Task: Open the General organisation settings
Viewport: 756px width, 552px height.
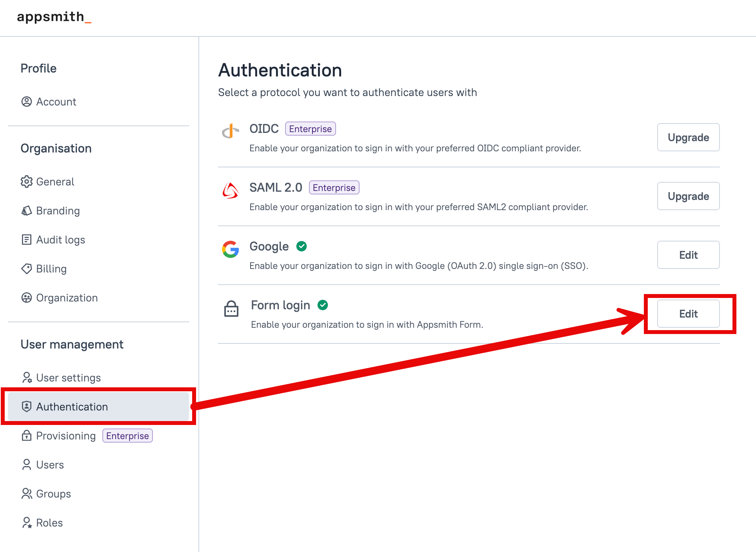Action: [x=98, y=182]
